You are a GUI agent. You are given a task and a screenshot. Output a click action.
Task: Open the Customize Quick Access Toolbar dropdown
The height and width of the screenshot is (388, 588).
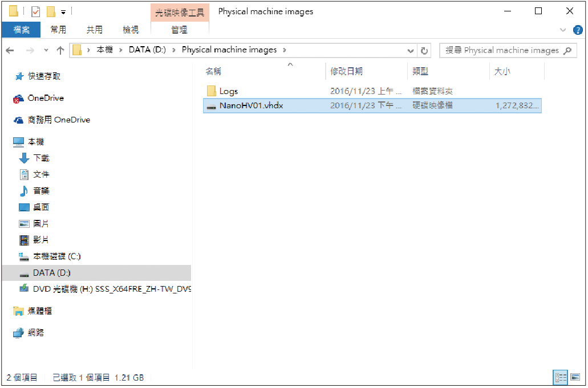63,13
